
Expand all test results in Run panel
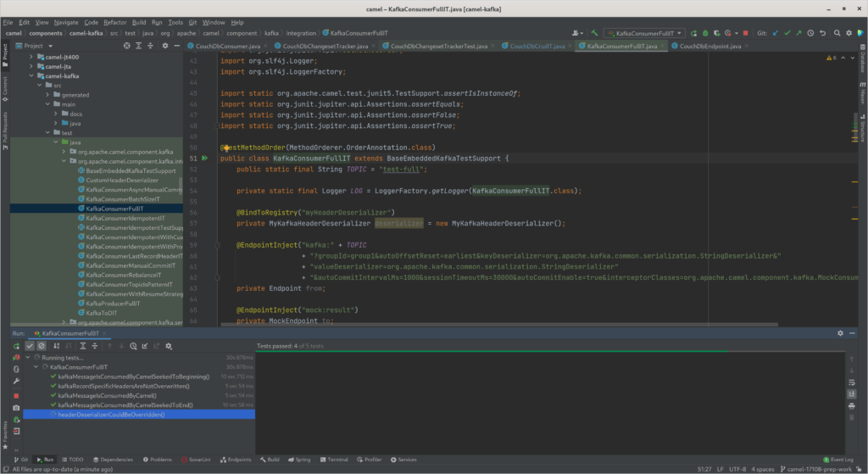coord(83,346)
